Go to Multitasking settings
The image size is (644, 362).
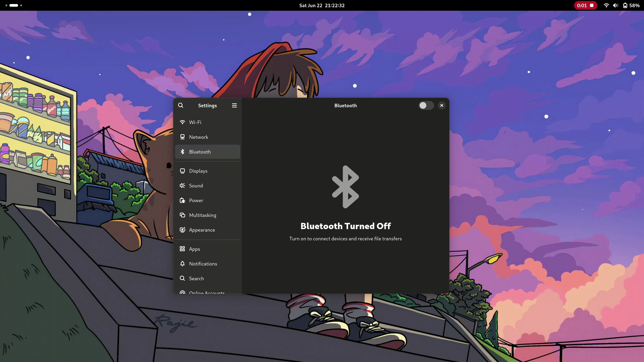(x=207, y=215)
